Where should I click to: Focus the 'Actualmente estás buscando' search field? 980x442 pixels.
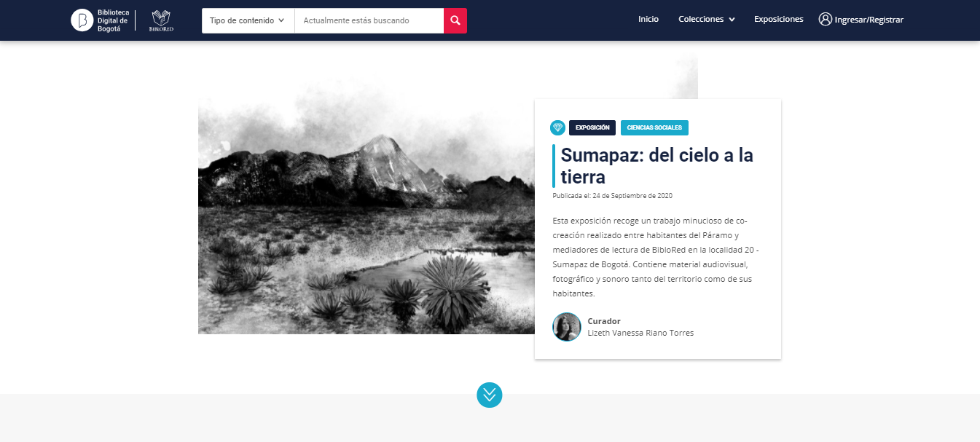click(369, 20)
